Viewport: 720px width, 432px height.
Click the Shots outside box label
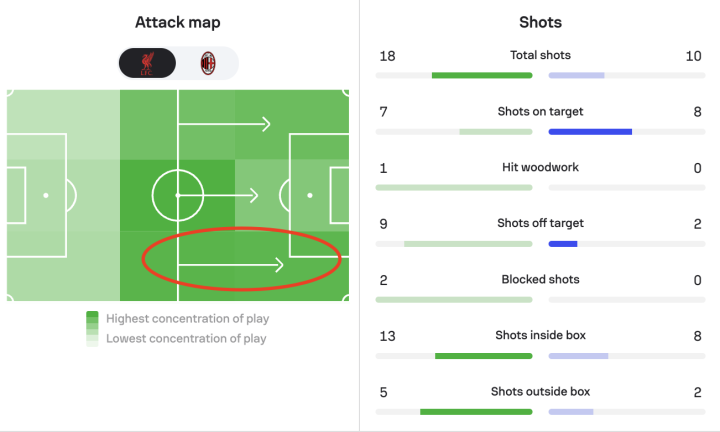pos(540,392)
